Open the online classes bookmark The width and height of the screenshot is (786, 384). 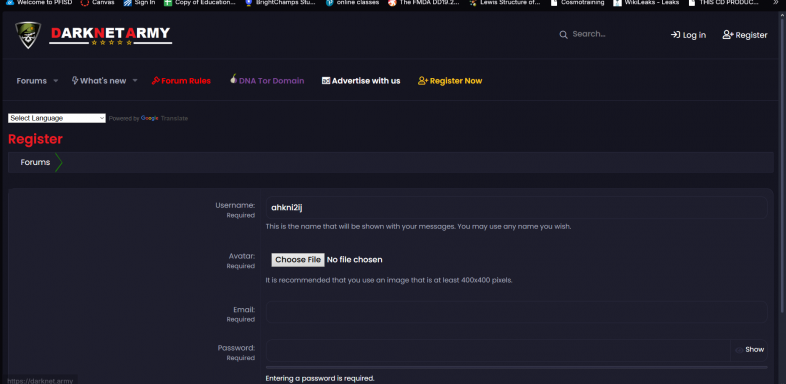click(352, 3)
